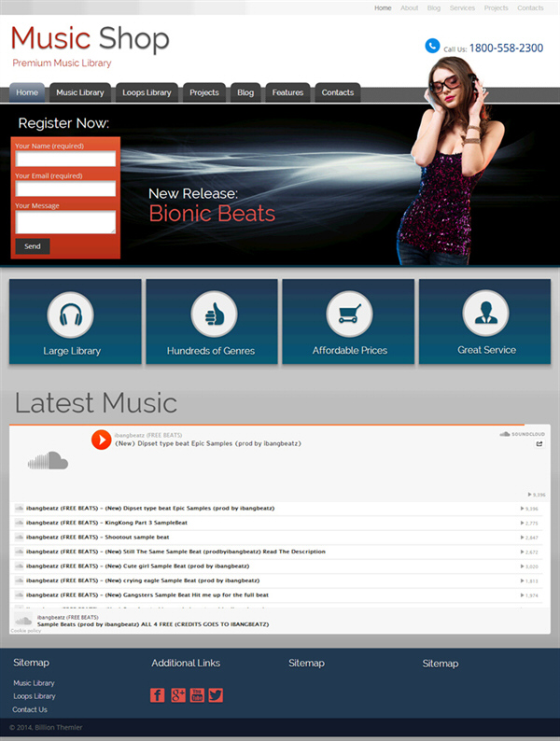Click the headphones Large Library icon
The width and height of the screenshot is (560, 741).
[x=70, y=315]
